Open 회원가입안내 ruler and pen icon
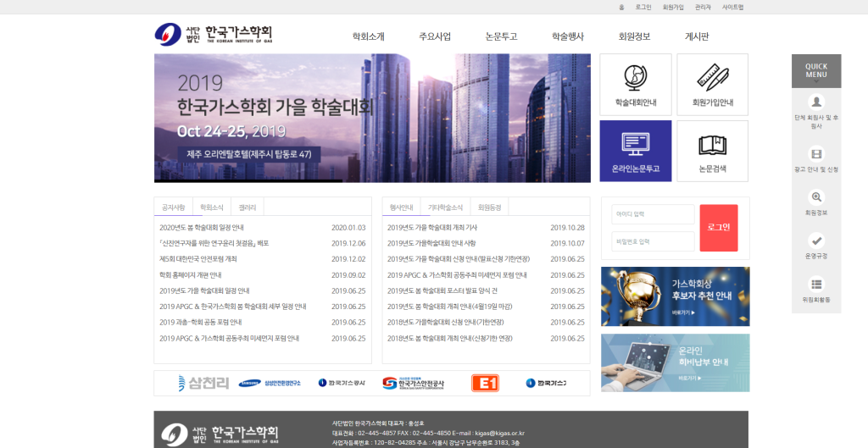The image size is (868, 448). (712, 78)
